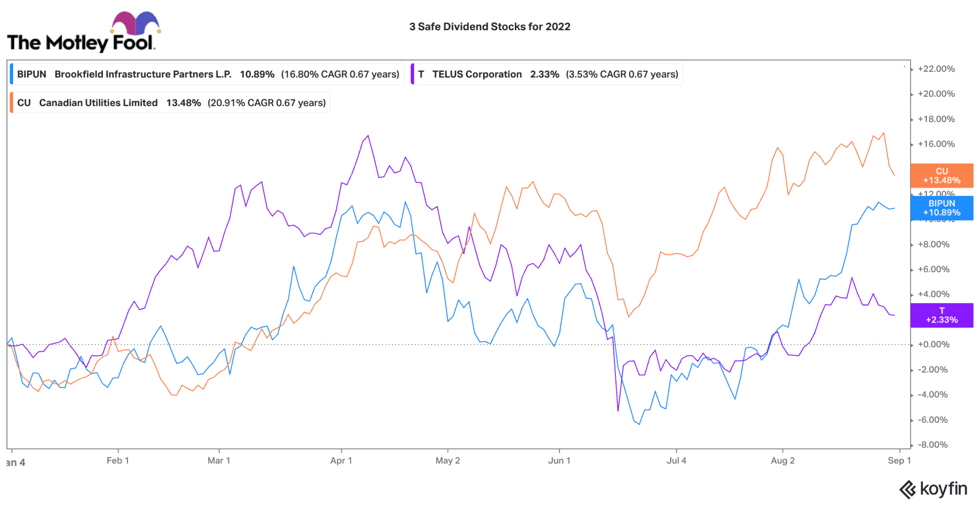Click The Motley Fool logo
Viewport: 980px width, 506px height.
(84, 32)
